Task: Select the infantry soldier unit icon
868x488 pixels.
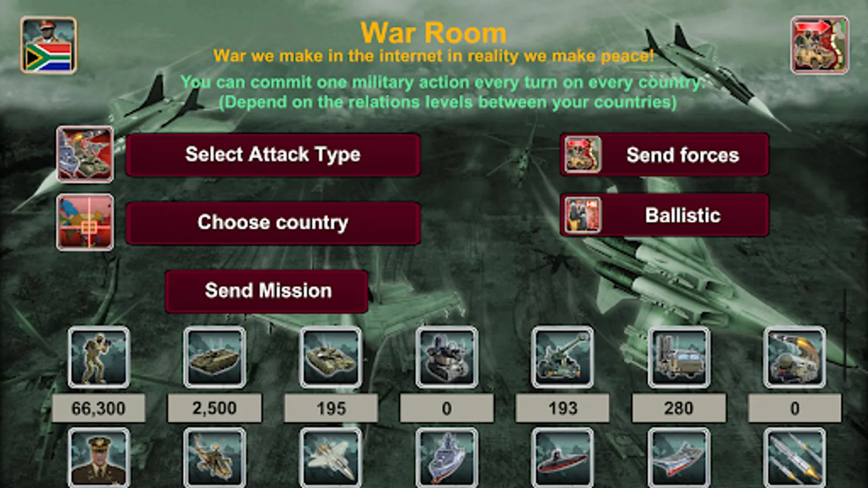Action: click(x=99, y=357)
